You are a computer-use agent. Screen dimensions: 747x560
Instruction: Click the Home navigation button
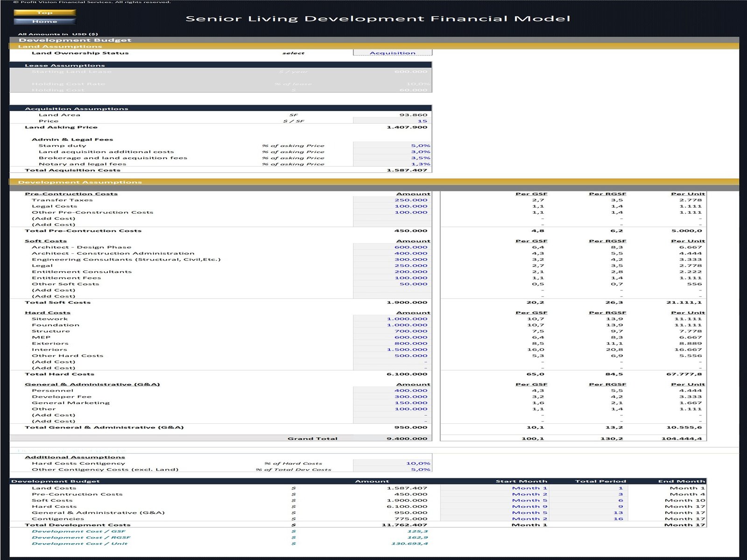click(44, 21)
